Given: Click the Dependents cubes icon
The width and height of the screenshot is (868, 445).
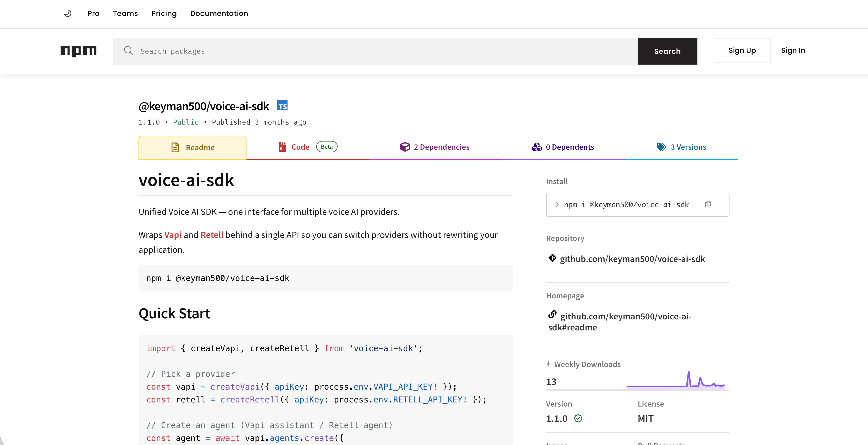Looking at the screenshot, I should pyautogui.click(x=537, y=147).
